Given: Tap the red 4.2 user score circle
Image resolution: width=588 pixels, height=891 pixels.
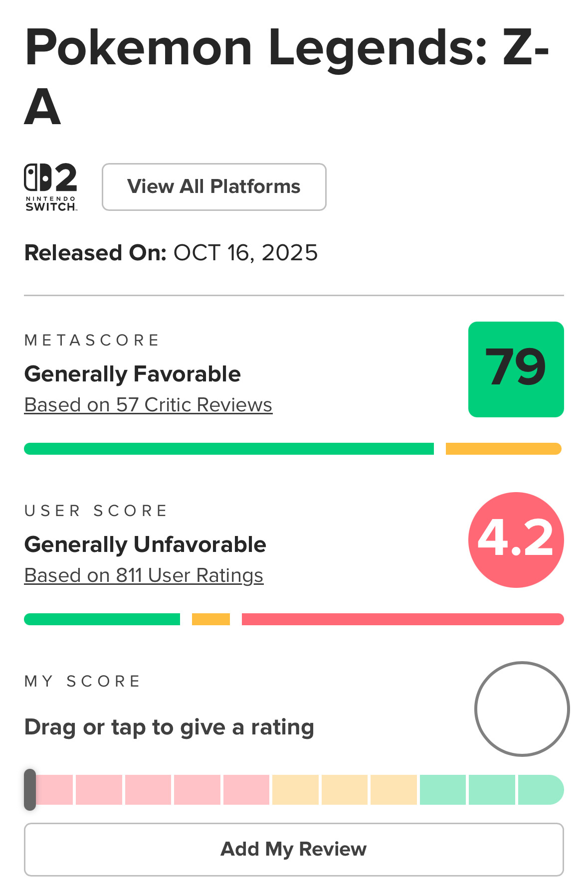Looking at the screenshot, I should [516, 540].
